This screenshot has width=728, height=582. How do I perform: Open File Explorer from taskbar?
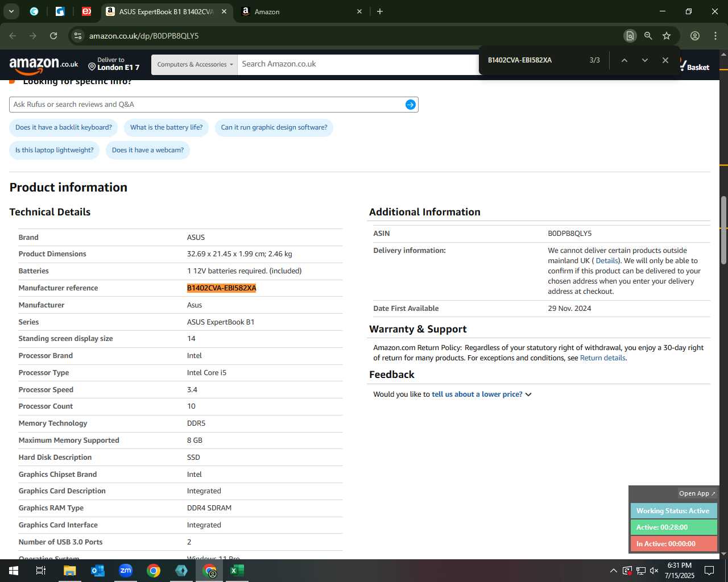click(x=69, y=571)
